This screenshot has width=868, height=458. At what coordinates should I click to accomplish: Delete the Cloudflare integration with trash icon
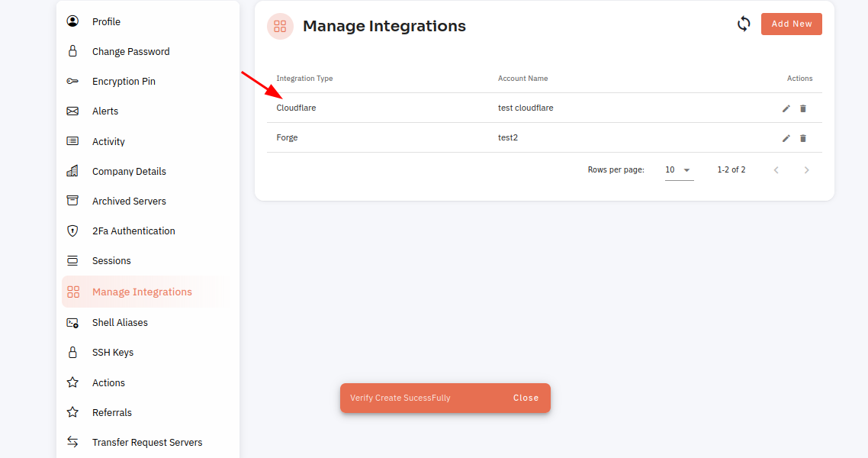(x=803, y=108)
